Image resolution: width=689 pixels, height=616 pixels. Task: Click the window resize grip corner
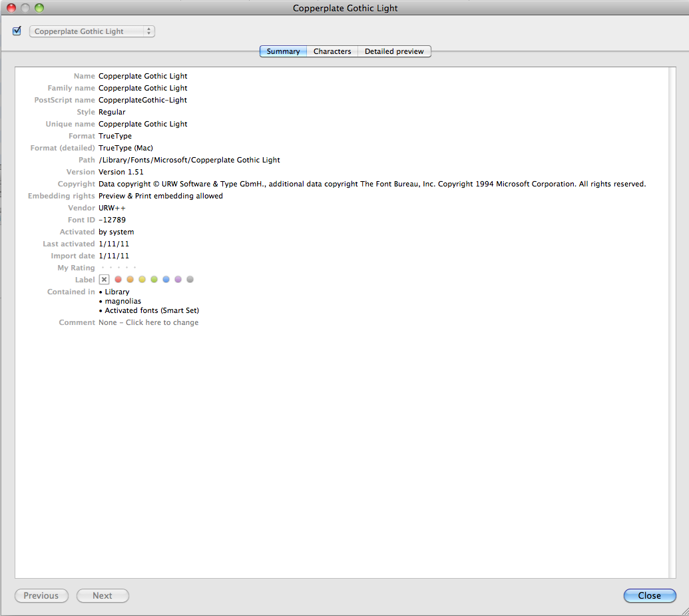tap(684, 611)
